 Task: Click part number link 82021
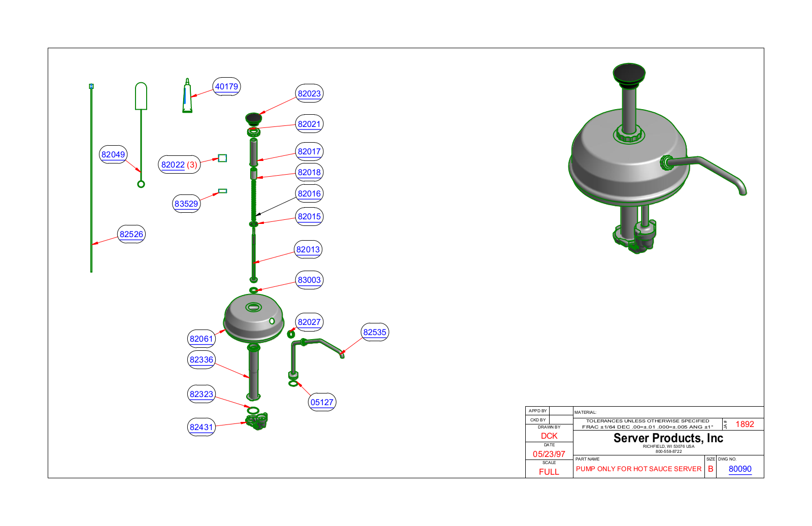click(309, 124)
